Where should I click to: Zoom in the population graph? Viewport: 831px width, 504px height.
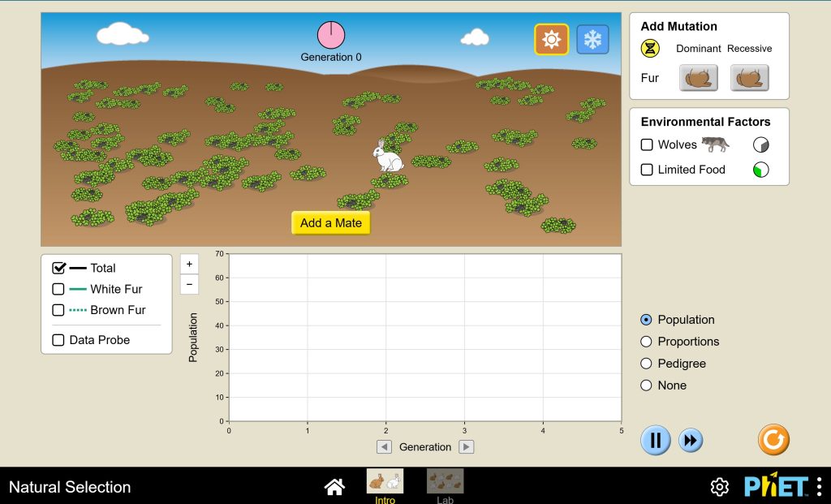coord(189,264)
